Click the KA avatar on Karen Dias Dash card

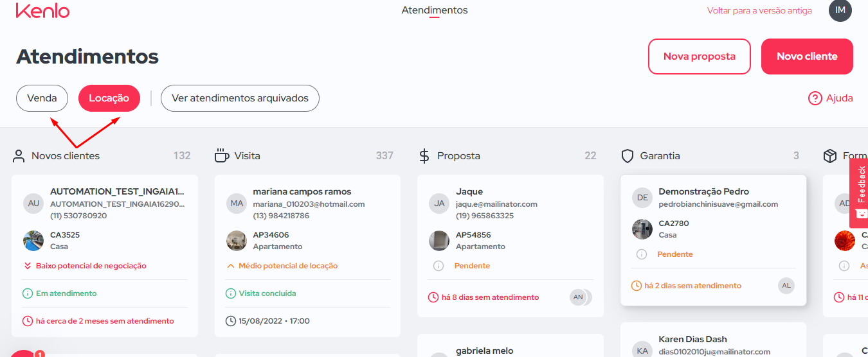coord(642,351)
